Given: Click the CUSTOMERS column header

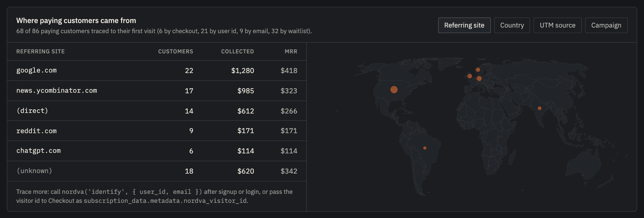Looking at the screenshot, I should 176,51.
